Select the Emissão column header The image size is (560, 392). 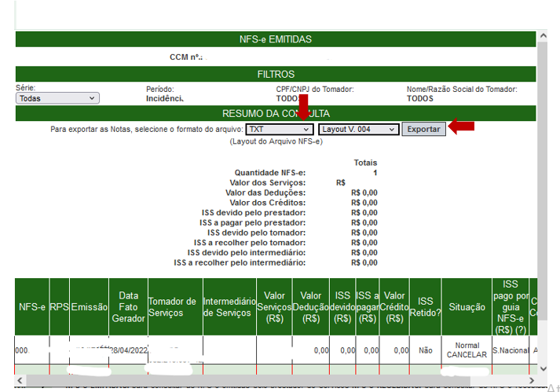90,307
